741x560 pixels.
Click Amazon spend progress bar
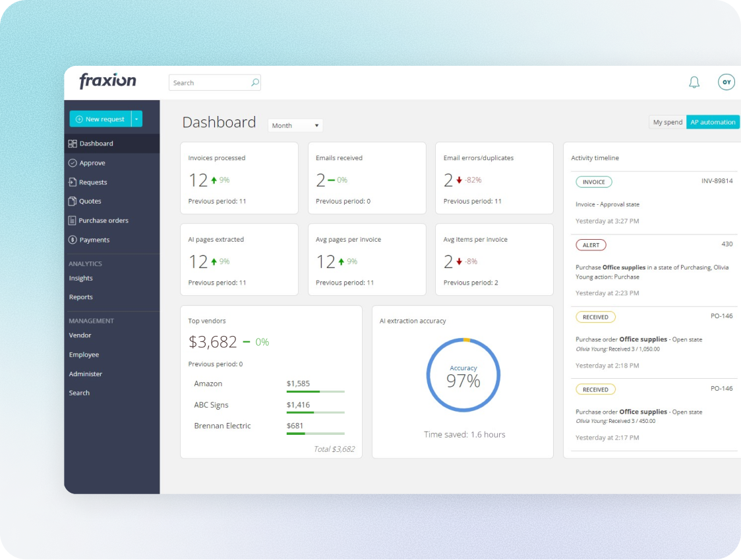click(x=316, y=391)
